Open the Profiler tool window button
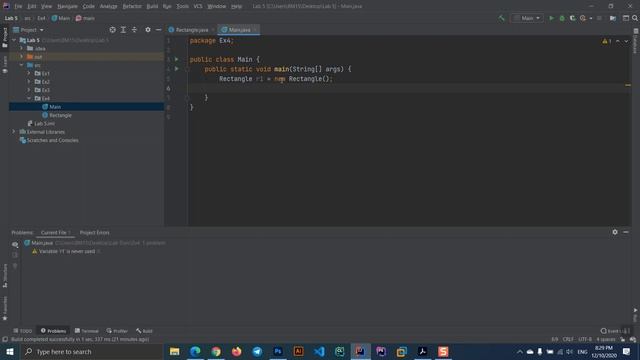The image size is (640, 360). [x=118, y=331]
